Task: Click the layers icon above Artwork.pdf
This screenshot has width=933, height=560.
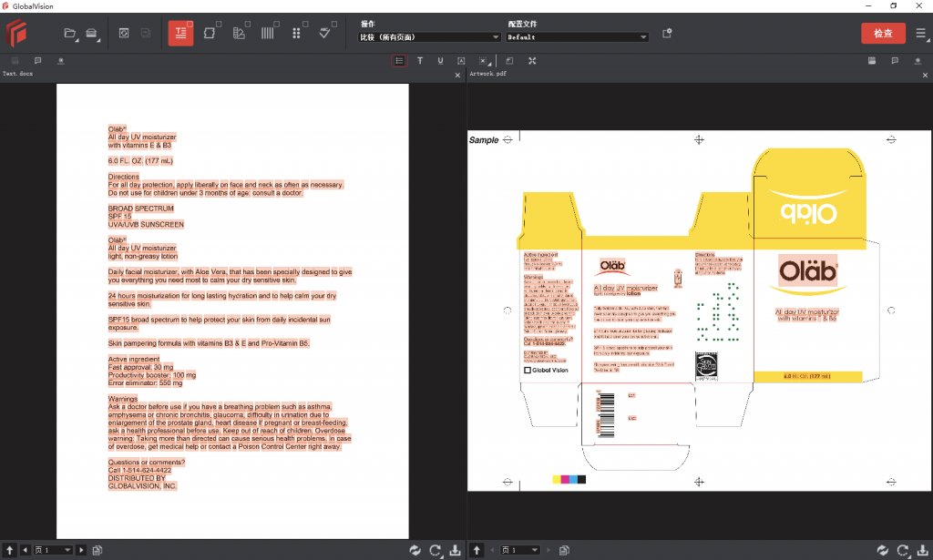Action: click(872, 61)
